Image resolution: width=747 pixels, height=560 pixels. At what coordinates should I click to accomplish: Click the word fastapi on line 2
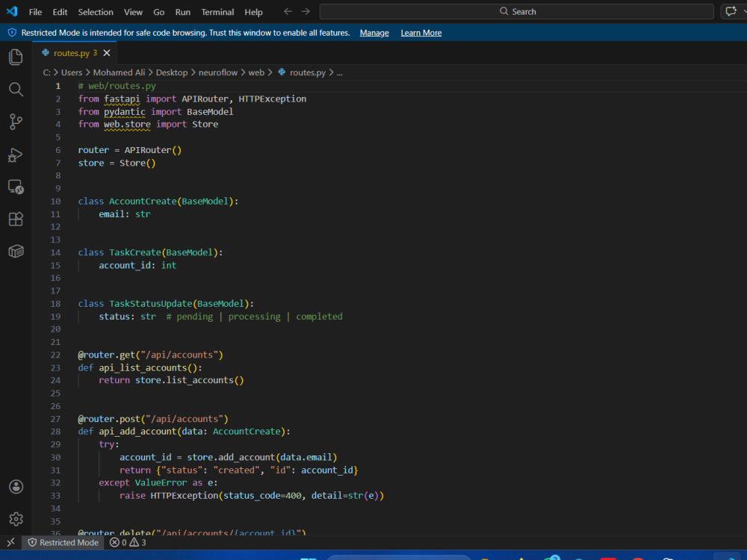point(122,99)
